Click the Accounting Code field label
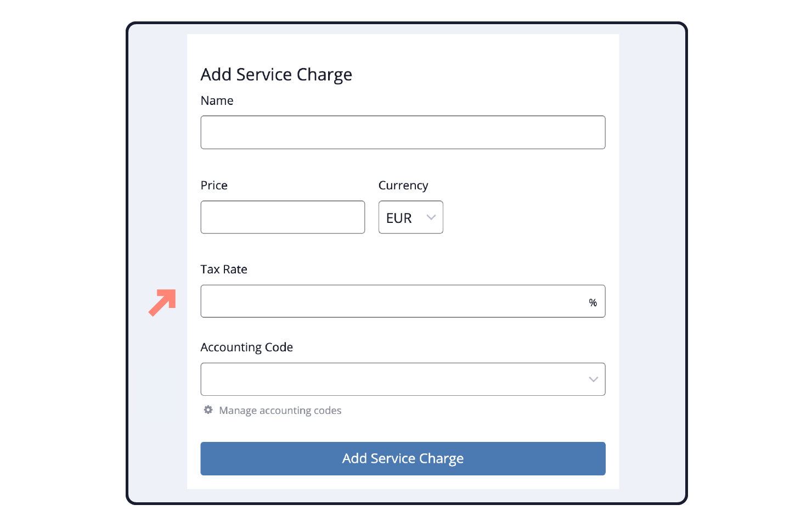The image size is (812, 527). coord(247,347)
